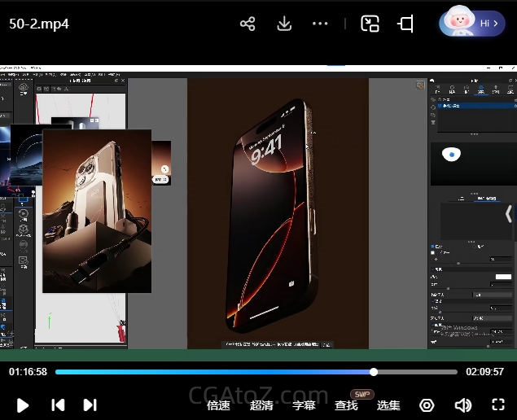The height and width of the screenshot is (420, 517).
Task: Skip to the previous video
Action: [58, 405]
